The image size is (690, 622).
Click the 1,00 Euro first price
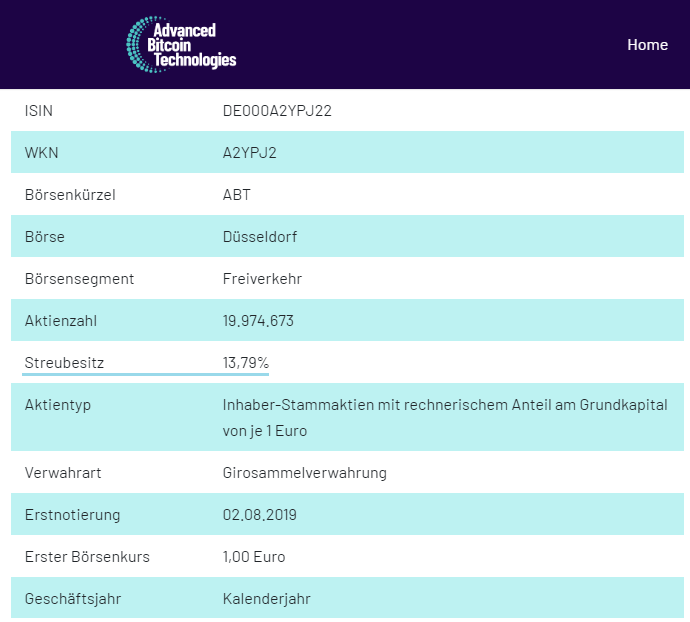pyautogui.click(x=254, y=557)
